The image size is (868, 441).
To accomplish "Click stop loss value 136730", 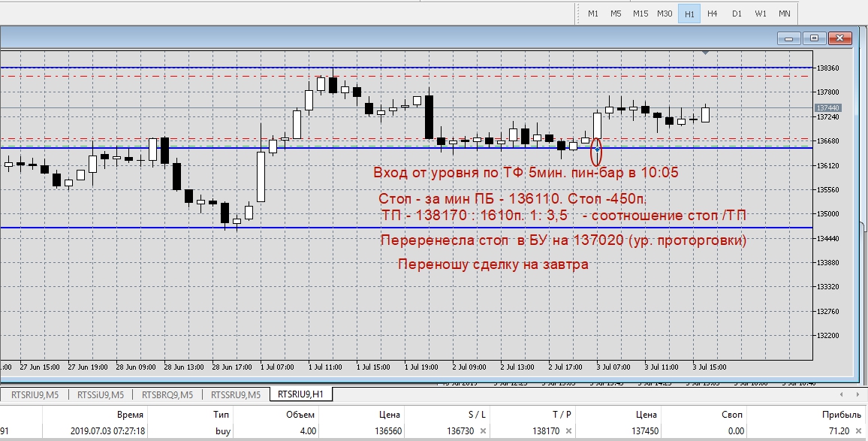I will tap(460, 431).
